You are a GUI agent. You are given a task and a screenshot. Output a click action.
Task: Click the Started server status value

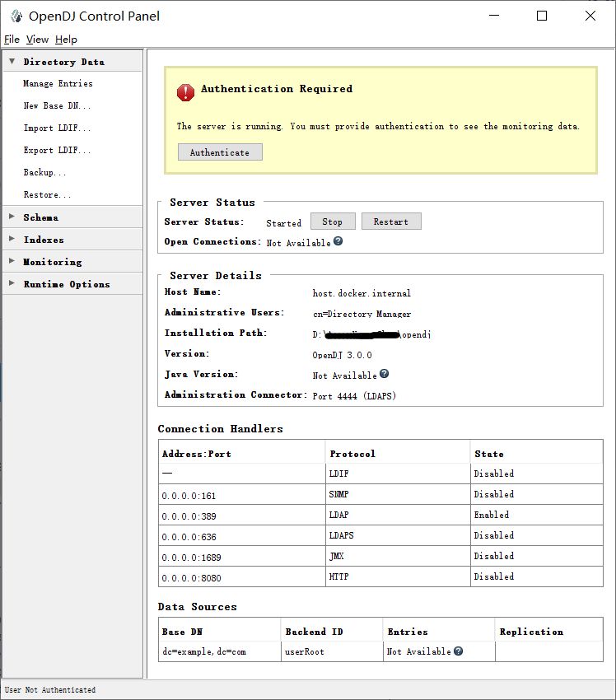click(284, 223)
